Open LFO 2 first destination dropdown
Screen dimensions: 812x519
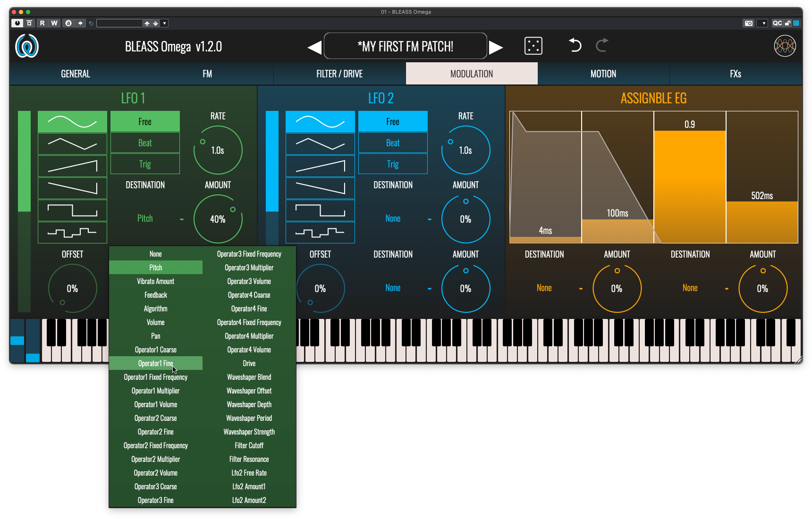pyautogui.click(x=393, y=218)
